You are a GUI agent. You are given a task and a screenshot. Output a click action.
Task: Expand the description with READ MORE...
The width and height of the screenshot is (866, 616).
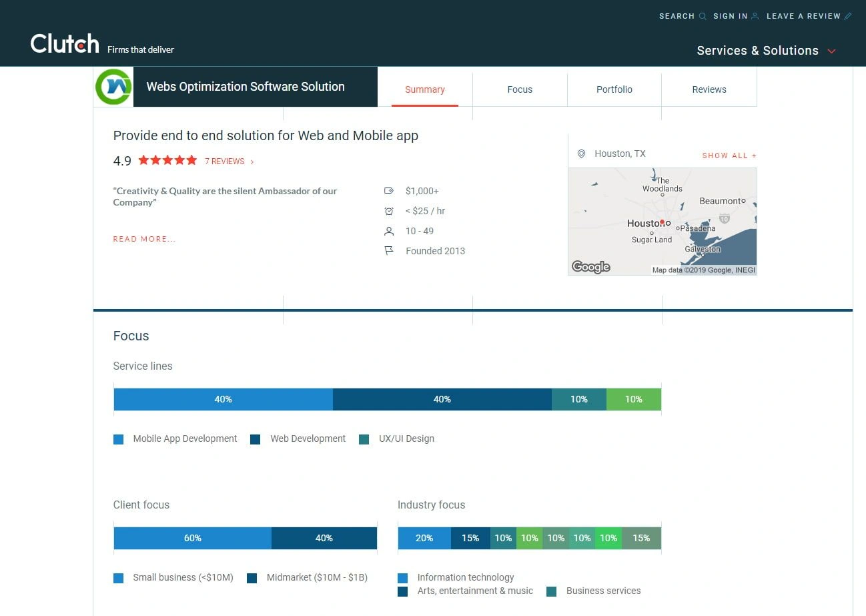[x=144, y=239]
